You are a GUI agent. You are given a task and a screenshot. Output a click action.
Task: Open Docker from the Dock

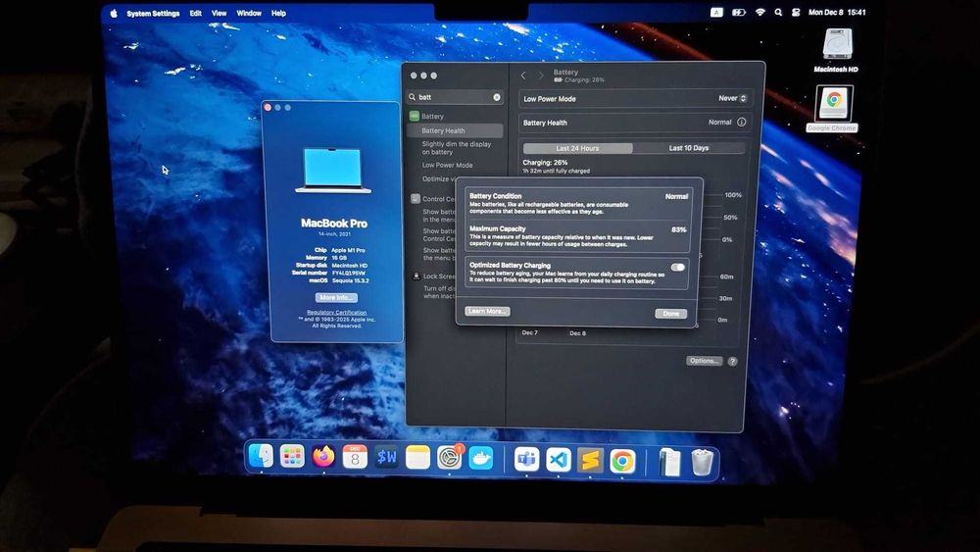click(480, 458)
